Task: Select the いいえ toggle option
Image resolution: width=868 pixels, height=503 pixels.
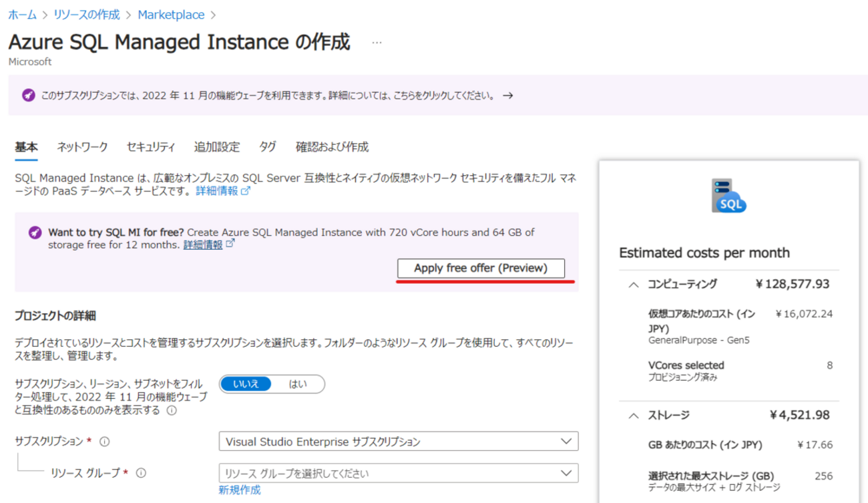Action: tap(246, 384)
